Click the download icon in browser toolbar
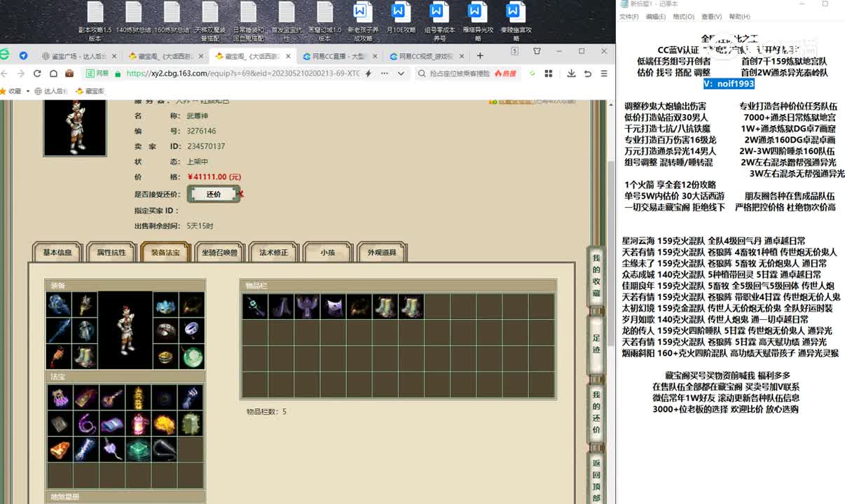The image size is (845, 504). point(571,73)
